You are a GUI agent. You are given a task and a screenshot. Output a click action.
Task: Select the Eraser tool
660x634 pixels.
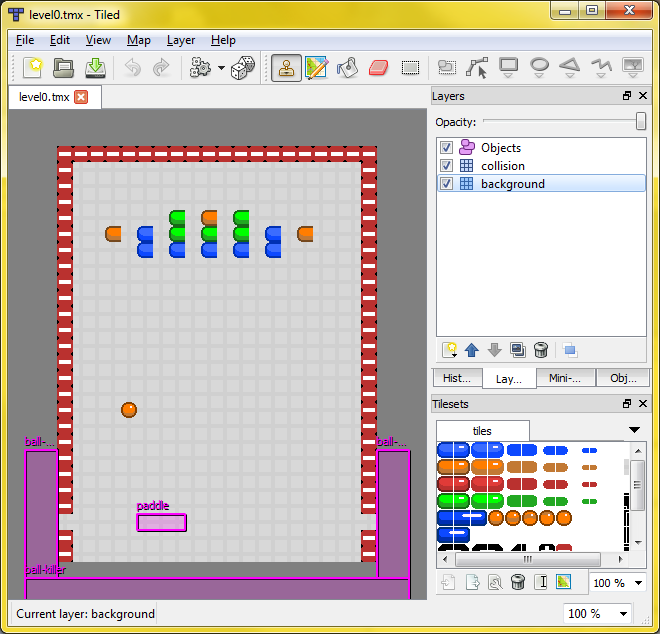(x=378, y=67)
